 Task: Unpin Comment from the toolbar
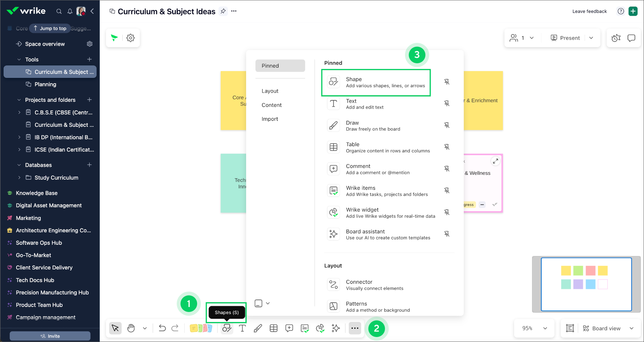(447, 169)
